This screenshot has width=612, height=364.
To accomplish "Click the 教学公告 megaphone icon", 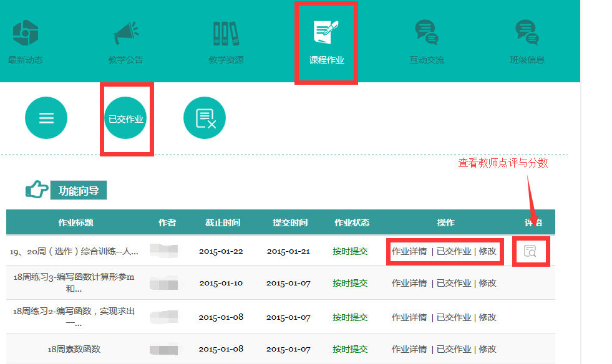I will (125, 33).
